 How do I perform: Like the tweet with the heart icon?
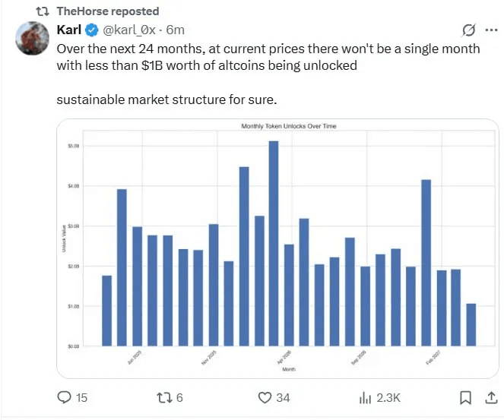265,396
